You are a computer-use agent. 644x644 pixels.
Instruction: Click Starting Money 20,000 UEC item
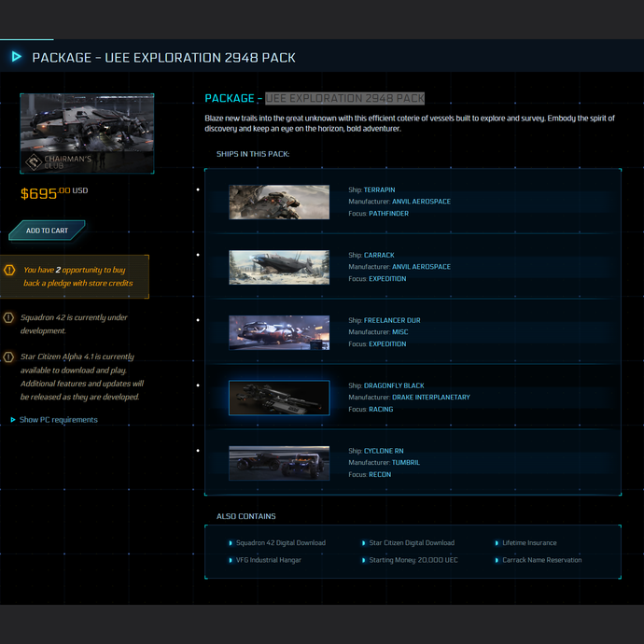pyautogui.click(x=413, y=560)
